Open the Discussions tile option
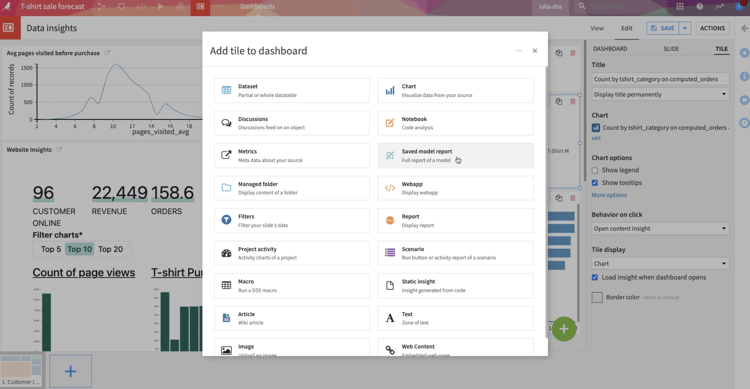Viewport: 750px width, 389px height. pyautogui.click(x=292, y=123)
